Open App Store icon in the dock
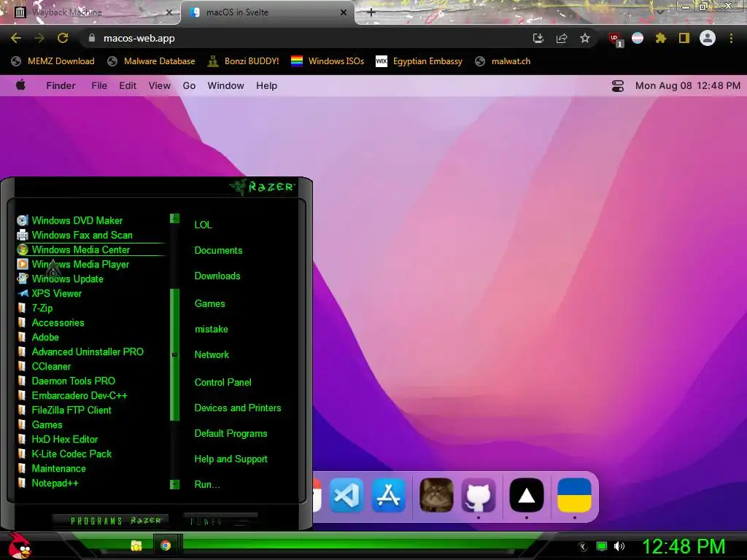This screenshot has height=560, width=747. click(x=389, y=495)
